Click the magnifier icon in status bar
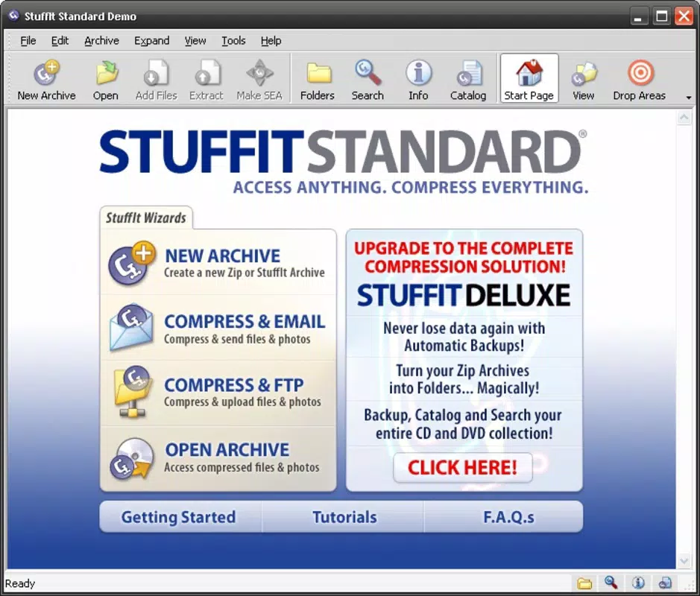The height and width of the screenshot is (596, 700). coord(611,582)
